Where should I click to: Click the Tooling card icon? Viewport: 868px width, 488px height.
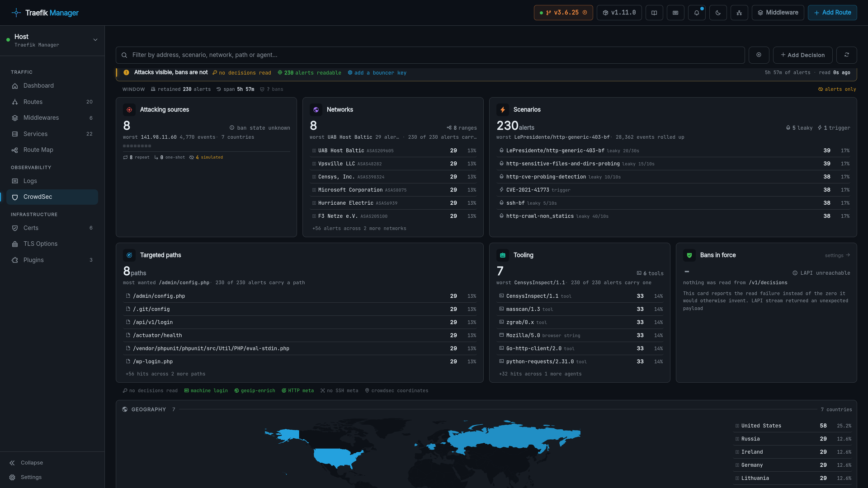click(503, 255)
